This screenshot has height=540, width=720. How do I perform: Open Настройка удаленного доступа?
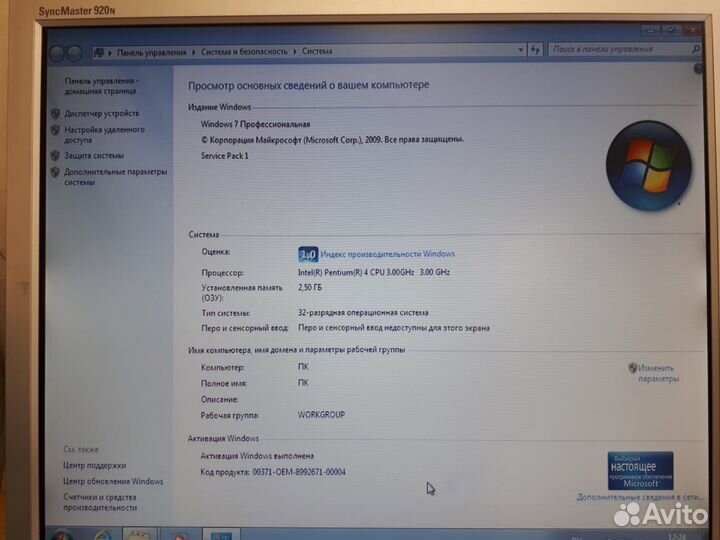[x=104, y=135]
